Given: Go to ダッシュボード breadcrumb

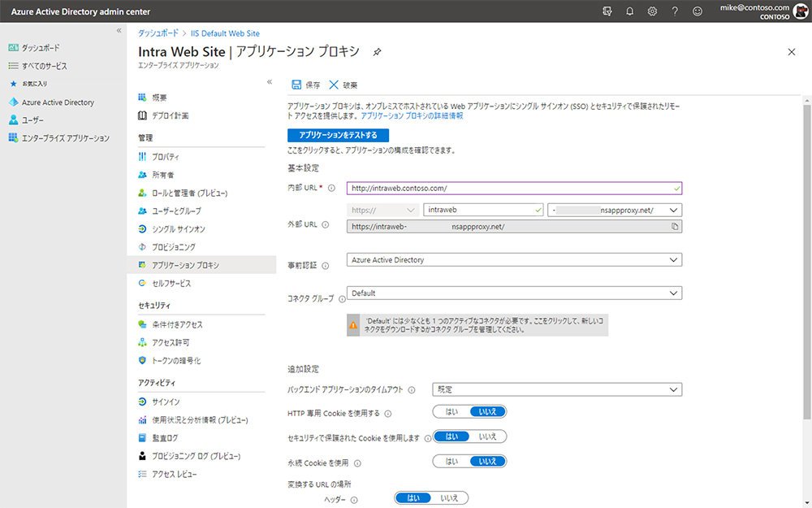Looking at the screenshot, I should pyautogui.click(x=158, y=33).
